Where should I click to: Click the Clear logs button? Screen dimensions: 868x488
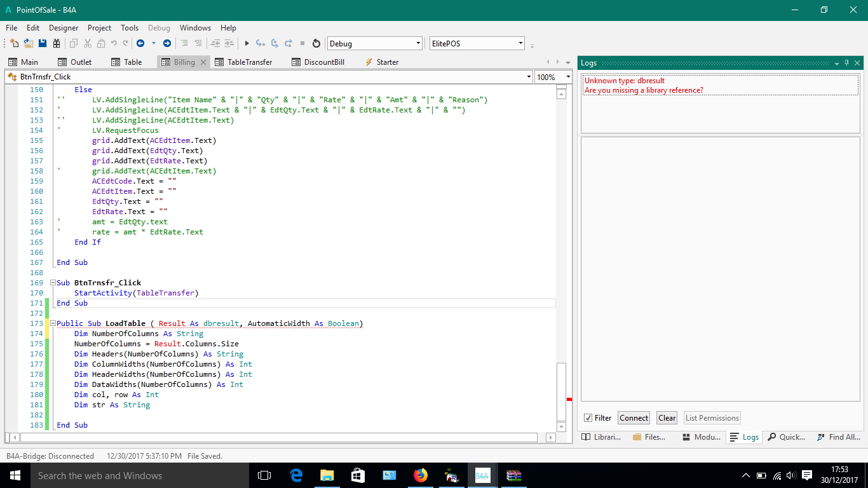[667, 418]
